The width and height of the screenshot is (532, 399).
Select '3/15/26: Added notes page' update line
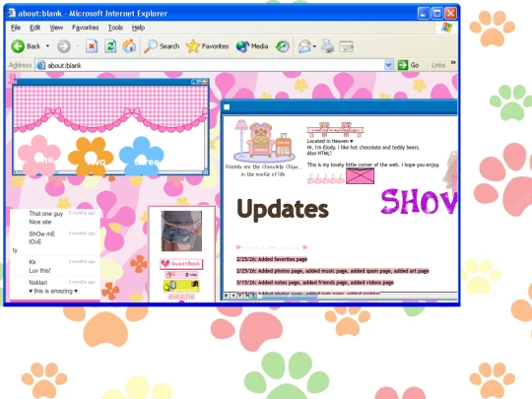coord(315,283)
